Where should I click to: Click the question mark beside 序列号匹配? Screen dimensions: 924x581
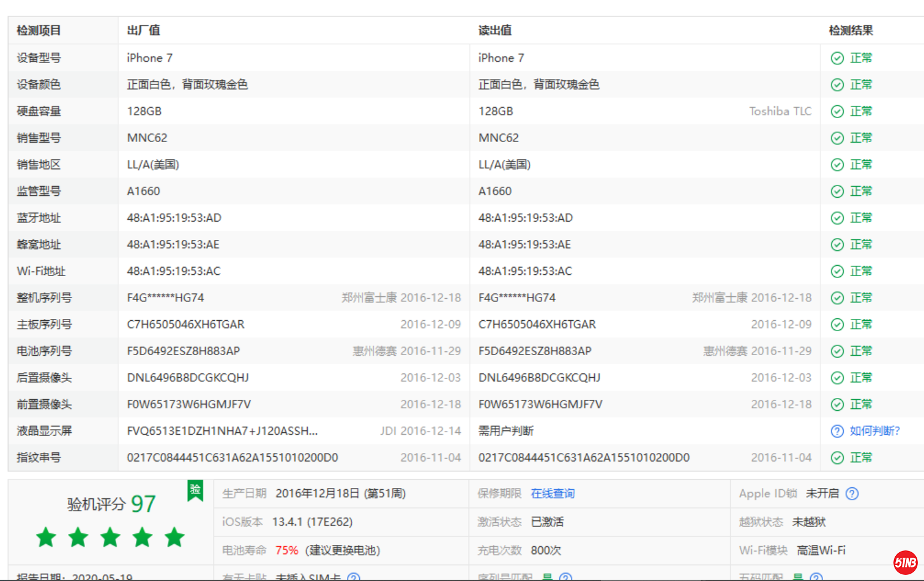point(566,577)
